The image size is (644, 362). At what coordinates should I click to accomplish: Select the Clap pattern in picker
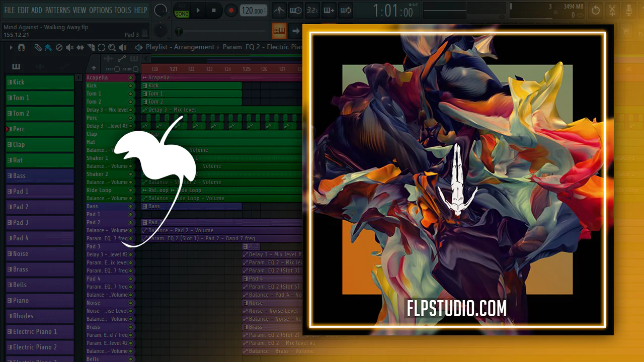[x=40, y=145]
